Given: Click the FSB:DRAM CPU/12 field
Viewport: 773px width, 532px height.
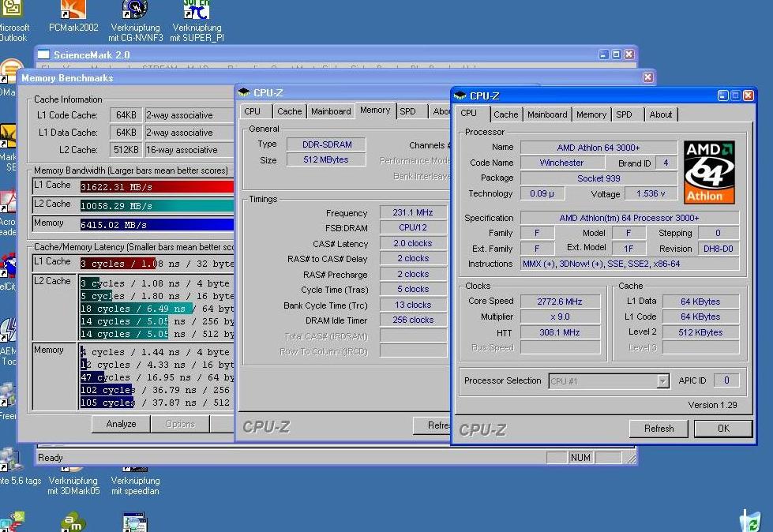Looking at the screenshot, I should coord(413,227).
